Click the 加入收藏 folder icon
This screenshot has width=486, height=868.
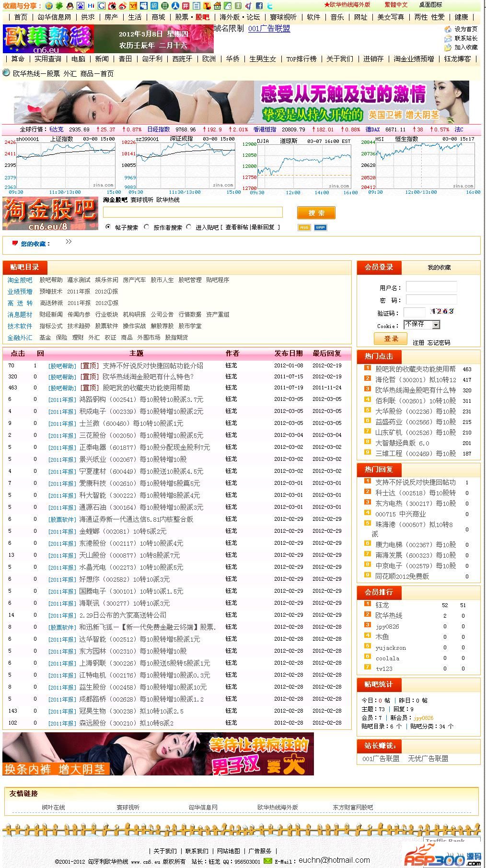(x=448, y=47)
